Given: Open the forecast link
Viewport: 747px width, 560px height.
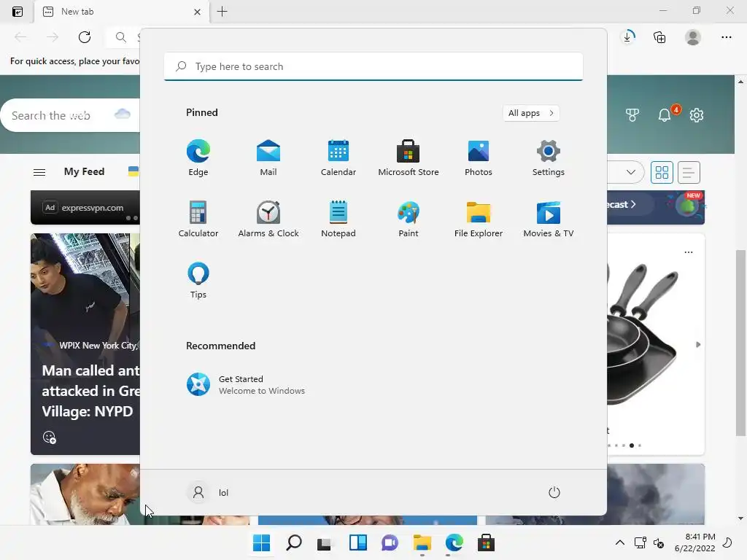Looking at the screenshot, I should [622, 204].
